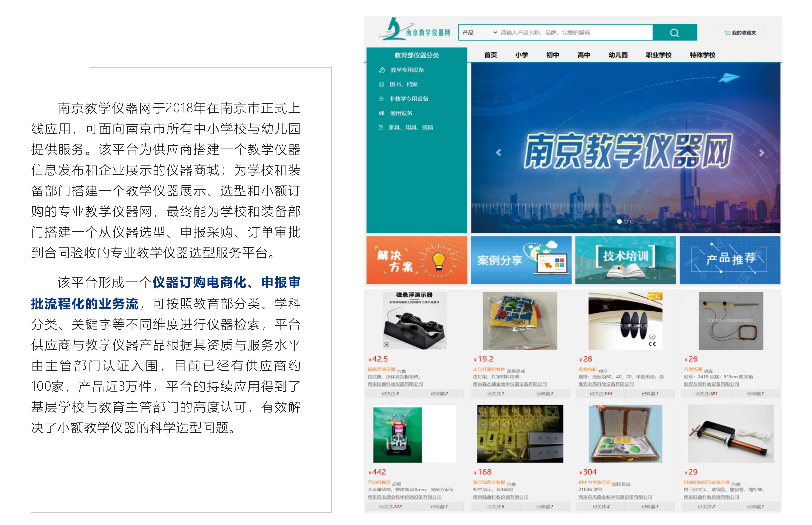Select 图书、档案 category icon

382,85
